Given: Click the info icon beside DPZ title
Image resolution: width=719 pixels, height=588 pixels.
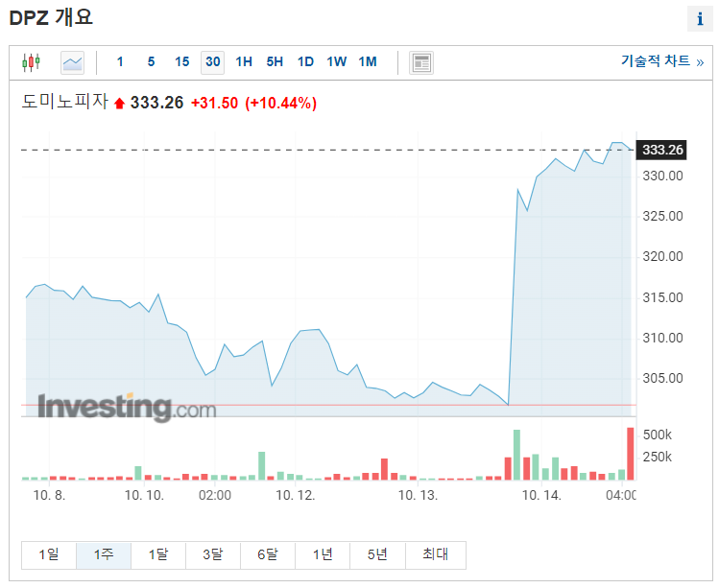Looking at the screenshot, I should click(x=700, y=19).
